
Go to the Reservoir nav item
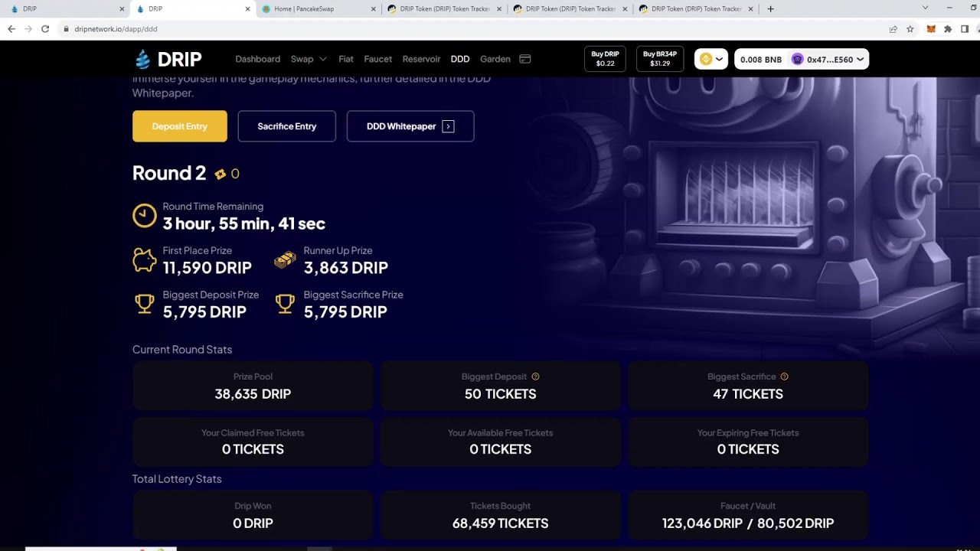click(x=421, y=59)
